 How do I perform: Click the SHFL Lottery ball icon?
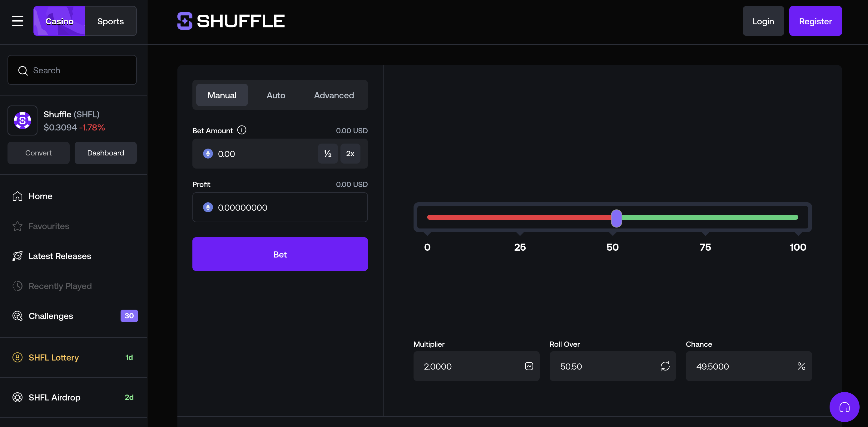[17, 357]
